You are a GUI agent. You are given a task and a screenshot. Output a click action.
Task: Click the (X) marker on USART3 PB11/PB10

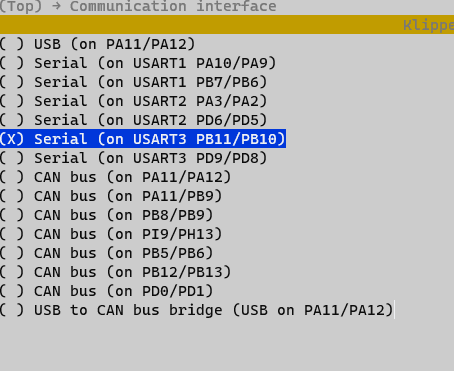coord(12,139)
